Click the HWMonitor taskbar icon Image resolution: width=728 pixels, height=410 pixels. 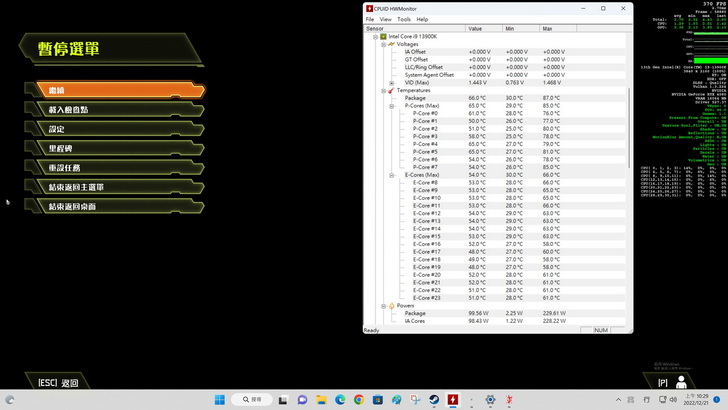tap(453, 399)
